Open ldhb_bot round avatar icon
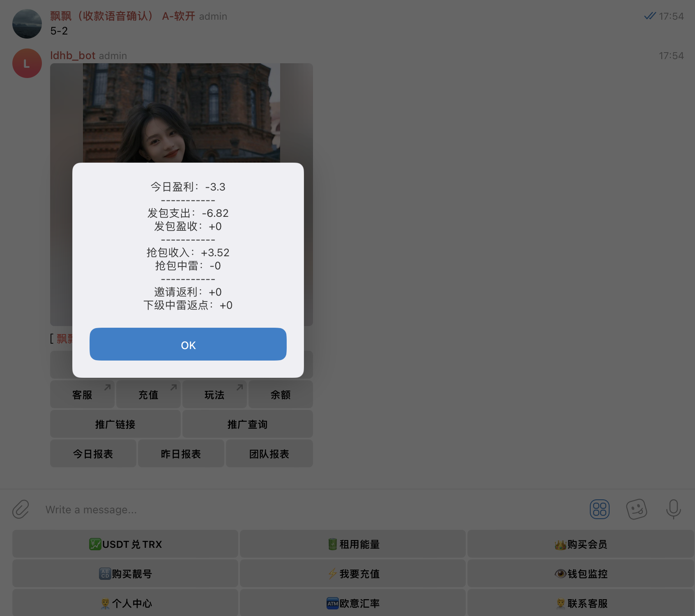The image size is (695, 616). pos(27,64)
